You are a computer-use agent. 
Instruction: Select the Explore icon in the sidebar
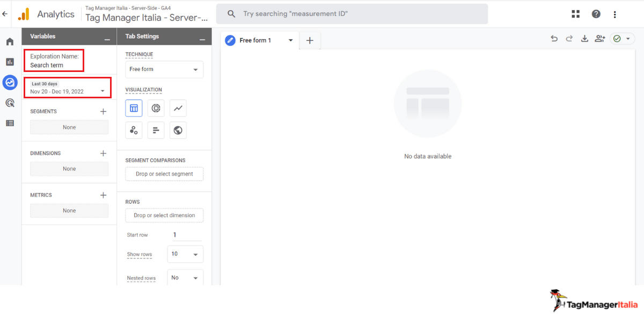tap(10, 82)
